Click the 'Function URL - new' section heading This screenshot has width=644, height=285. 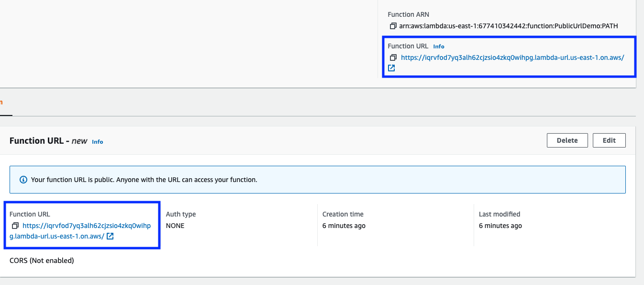(48, 141)
